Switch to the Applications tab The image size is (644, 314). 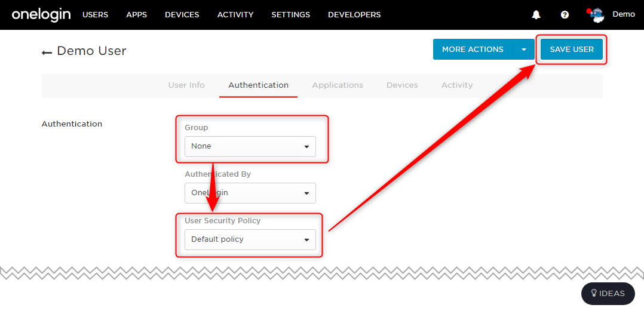(x=338, y=85)
